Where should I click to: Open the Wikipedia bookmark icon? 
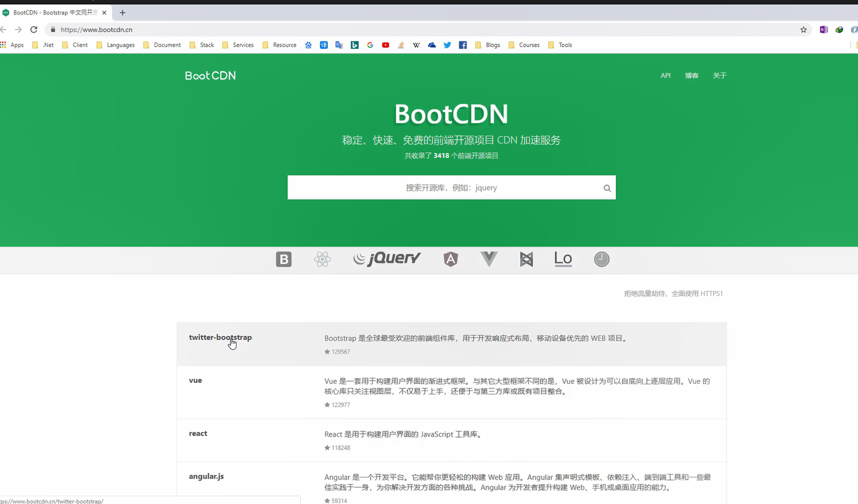[x=417, y=45]
